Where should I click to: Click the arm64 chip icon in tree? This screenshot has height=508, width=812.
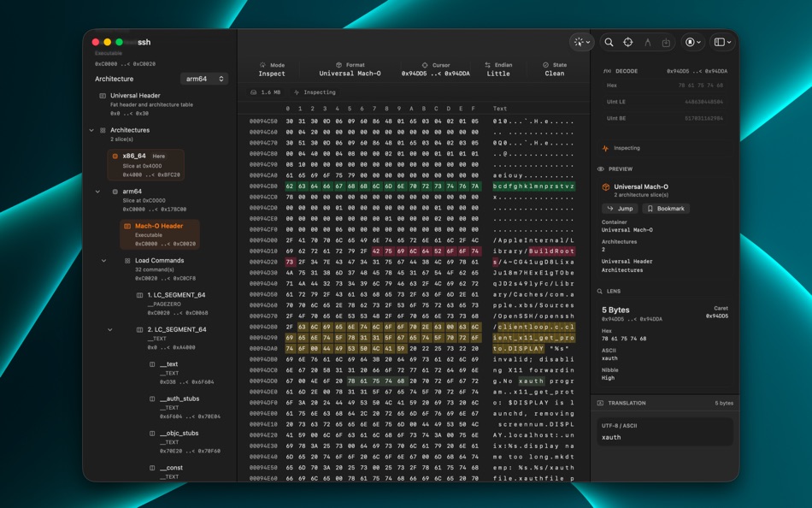coord(115,192)
